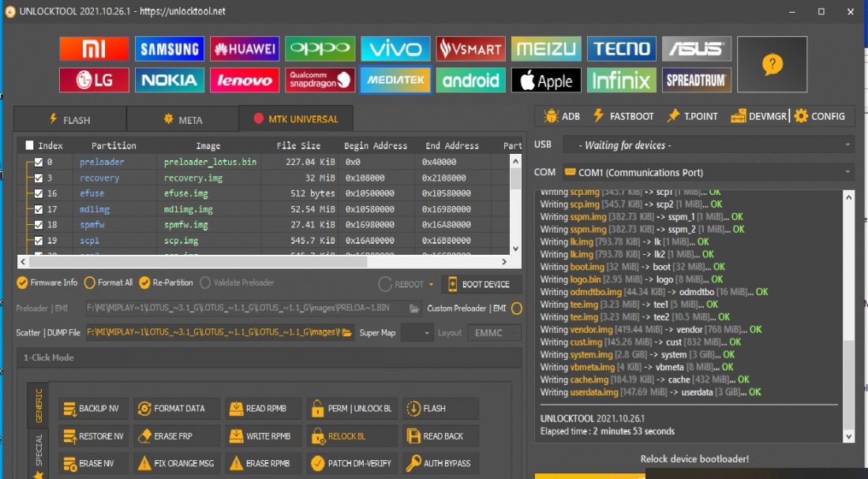
Task: Uncheck the efuse partition checkbox
Action: (38, 193)
